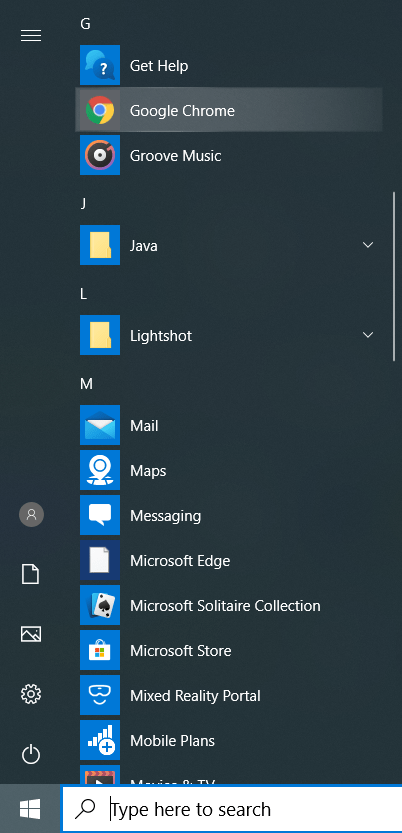Select the Mobile Plans label
This screenshot has height=833, width=402.
point(172,741)
